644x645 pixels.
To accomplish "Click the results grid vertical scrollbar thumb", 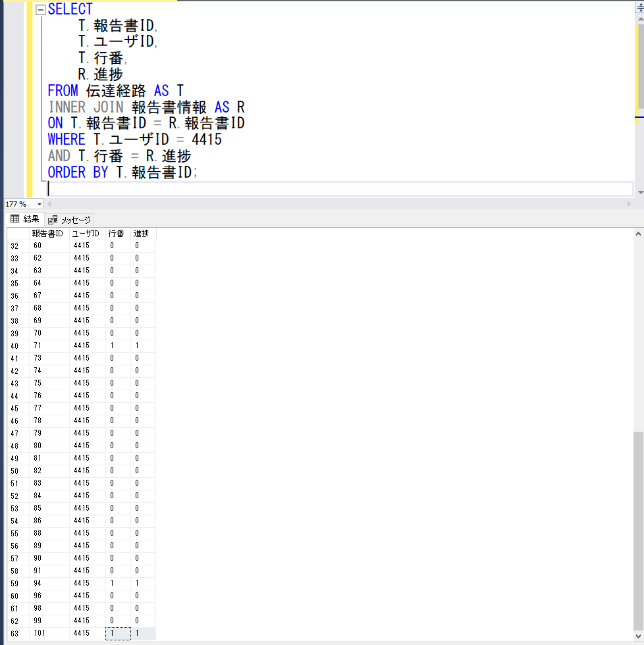I will [639, 533].
